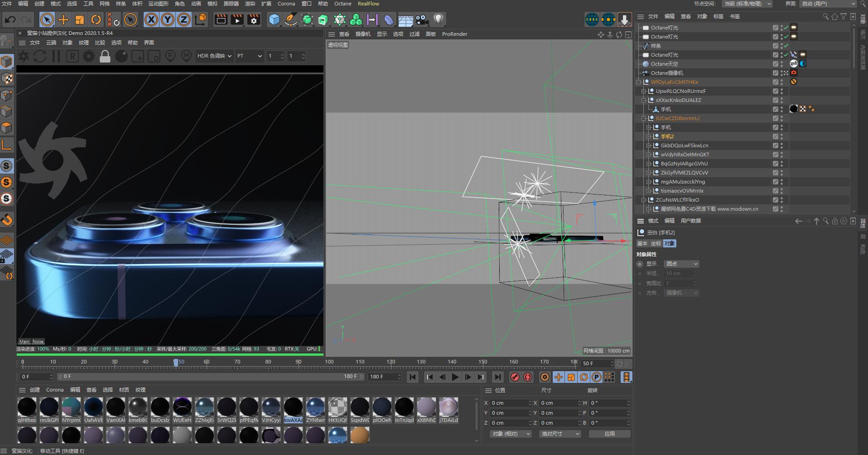Go to the end of the animation
This screenshot has width=868, height=455.
tap(498, 377)
